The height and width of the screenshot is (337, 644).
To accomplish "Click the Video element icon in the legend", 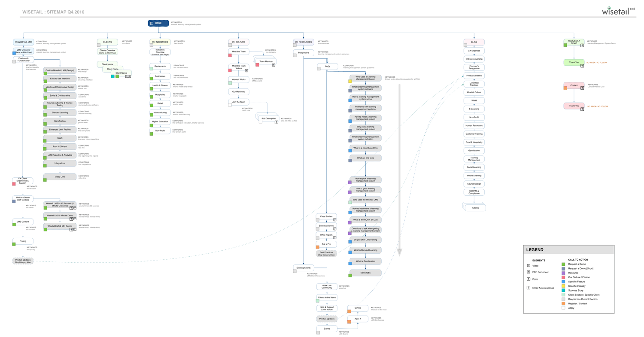I will point(528,266).
